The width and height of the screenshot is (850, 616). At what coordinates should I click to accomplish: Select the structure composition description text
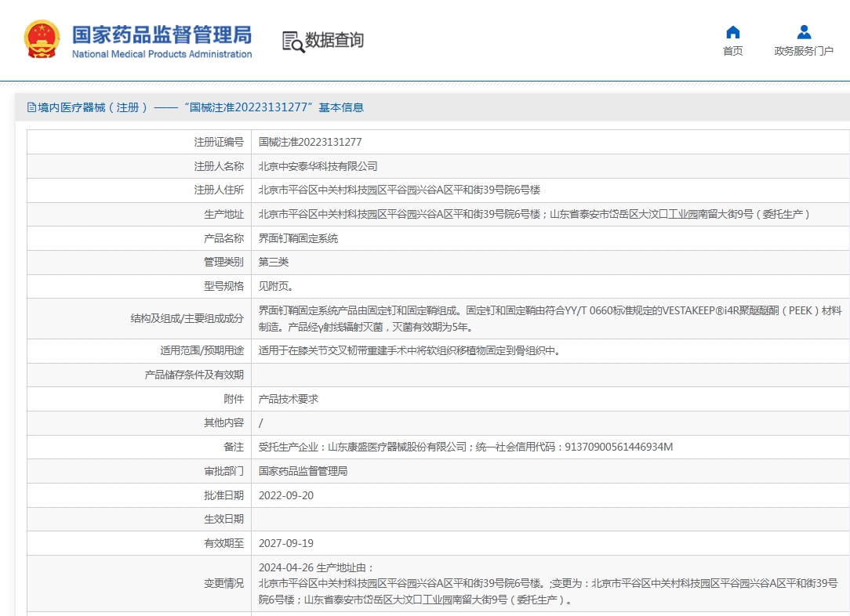(550, 318)
